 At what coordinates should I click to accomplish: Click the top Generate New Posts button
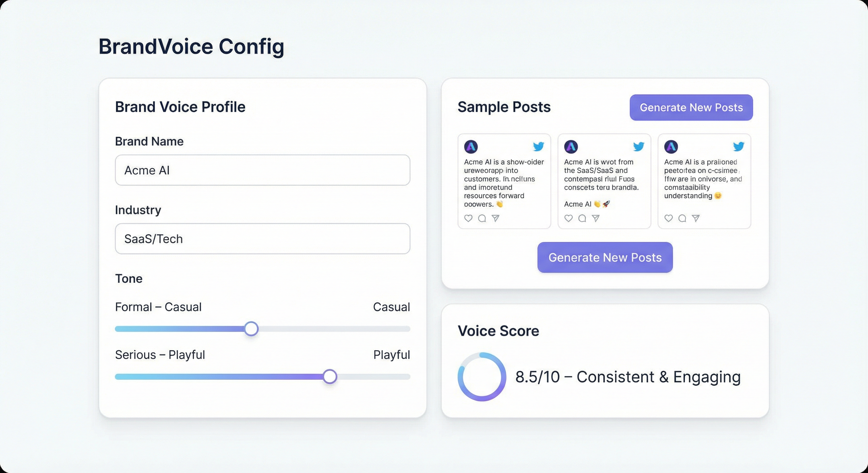coord(691,107)
